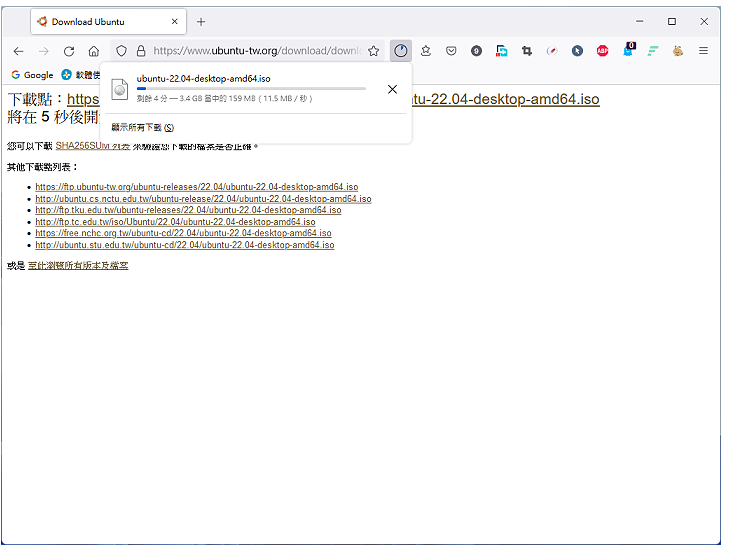Viewport: 737px width, 550px height.
Task: Open the ftp.tc.edu.tw mirror link
Action: pyautogui.click(x=175, y=222)
